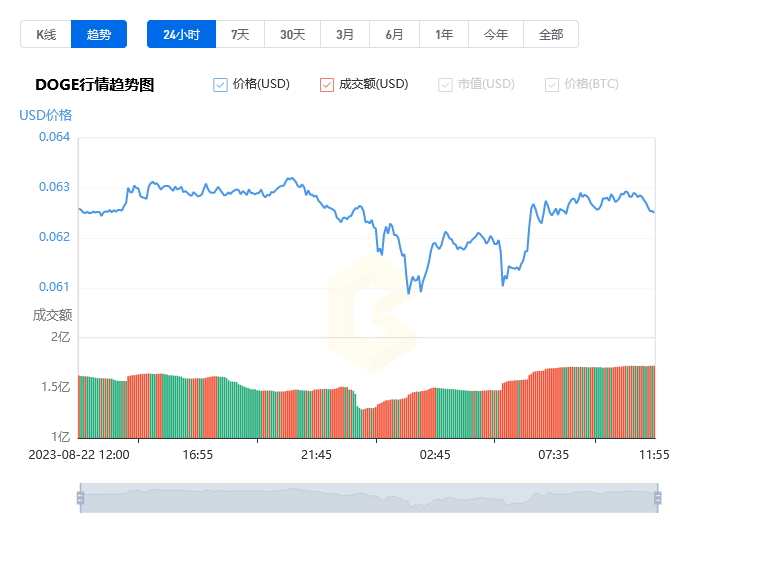Click the 07:35 time axis label

pyautogui.click(x=553, y=455)
